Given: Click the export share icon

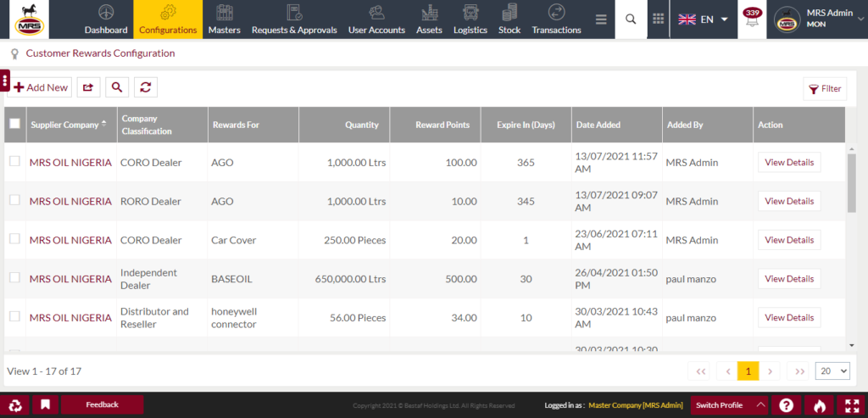Looking at the screenshot, I should (88, 87).
